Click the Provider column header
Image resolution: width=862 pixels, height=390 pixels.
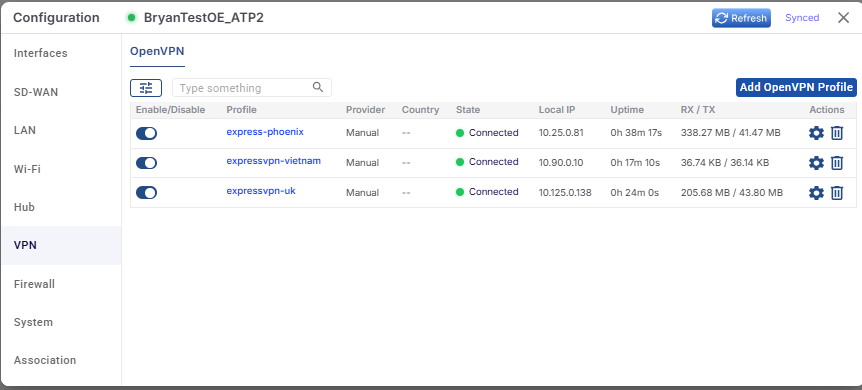(x=366, y=109)
